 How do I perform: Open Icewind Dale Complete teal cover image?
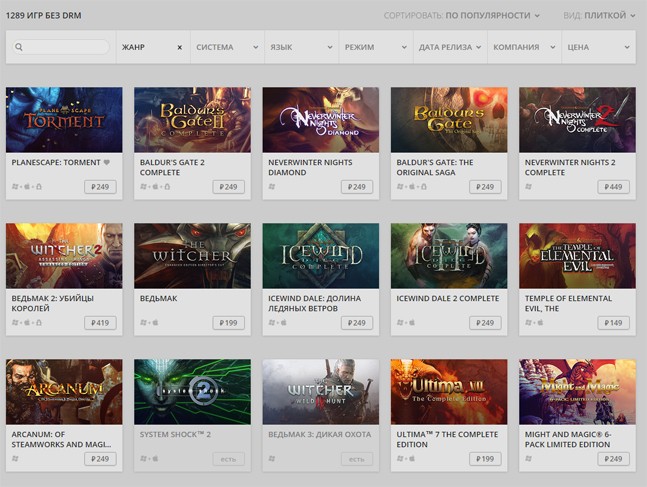pyautogui.click(x=321, y=255)
